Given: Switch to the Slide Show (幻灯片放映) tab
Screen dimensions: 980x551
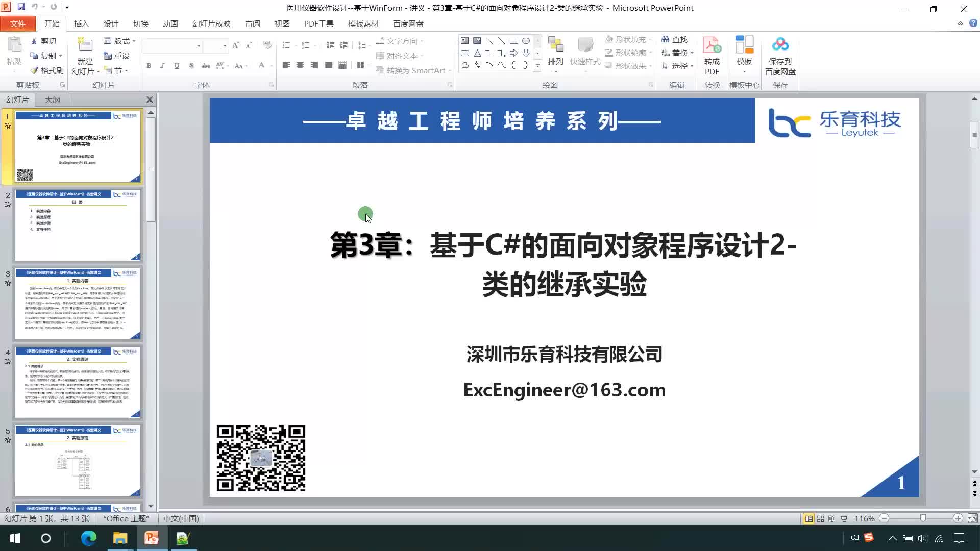Looking at the screenshot, I should pos(211,23).
